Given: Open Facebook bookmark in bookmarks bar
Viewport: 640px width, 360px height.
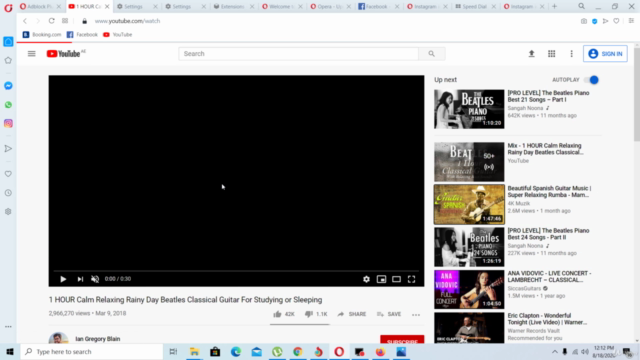Looking at the screenshot, I should [x=82, y=35].
